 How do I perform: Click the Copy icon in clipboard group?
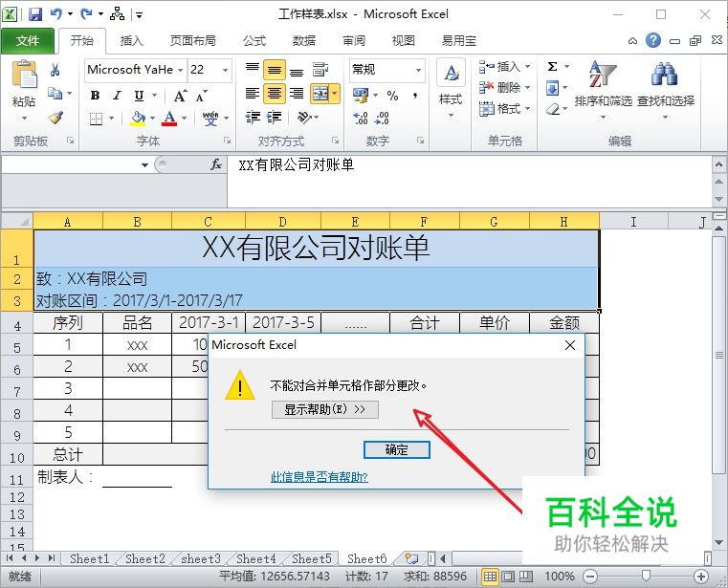(x=55, y=94)
